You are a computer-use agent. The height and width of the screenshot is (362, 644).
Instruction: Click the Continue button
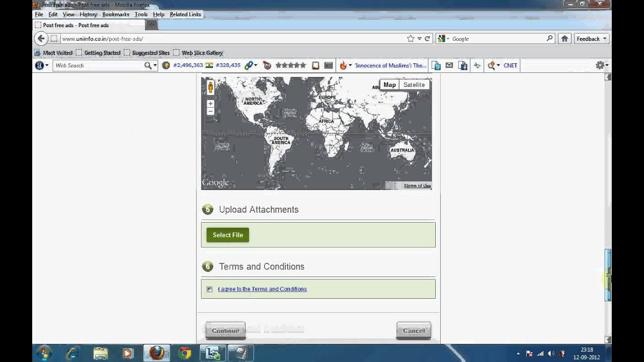(225, 330)
